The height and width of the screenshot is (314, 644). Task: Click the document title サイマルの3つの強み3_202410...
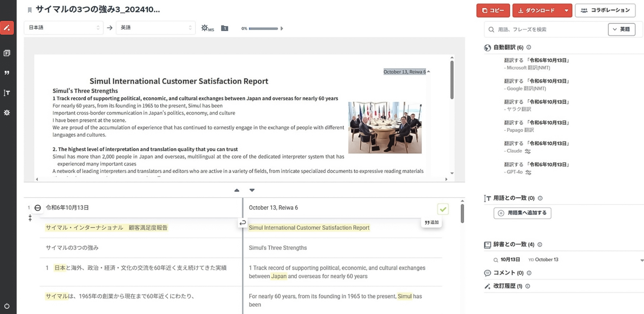click(x=98, y=9)
